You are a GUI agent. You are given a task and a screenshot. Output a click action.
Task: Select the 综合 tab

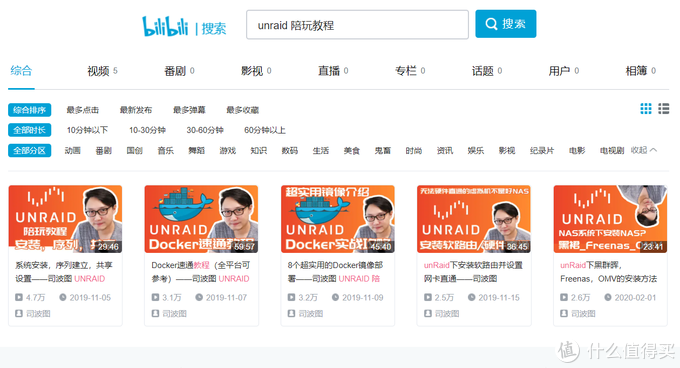click(x=21, y=71)
